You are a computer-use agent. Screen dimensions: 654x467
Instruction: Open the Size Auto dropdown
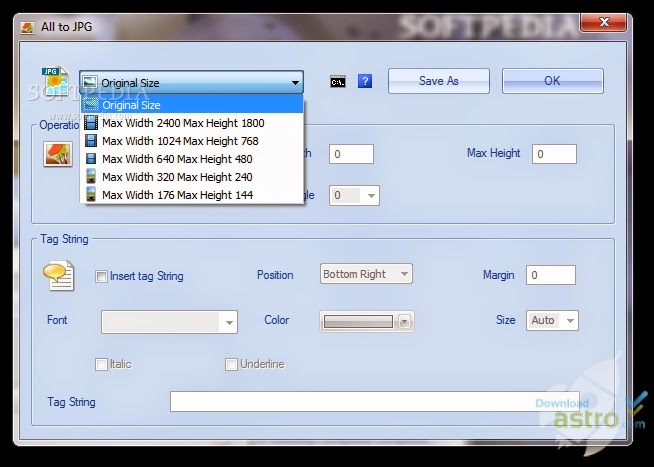552,320
